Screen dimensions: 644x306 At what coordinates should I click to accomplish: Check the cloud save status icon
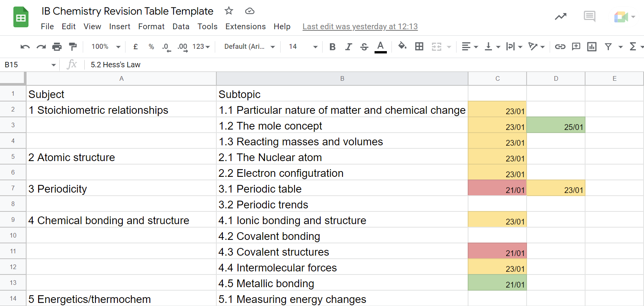tap(250, 11)
